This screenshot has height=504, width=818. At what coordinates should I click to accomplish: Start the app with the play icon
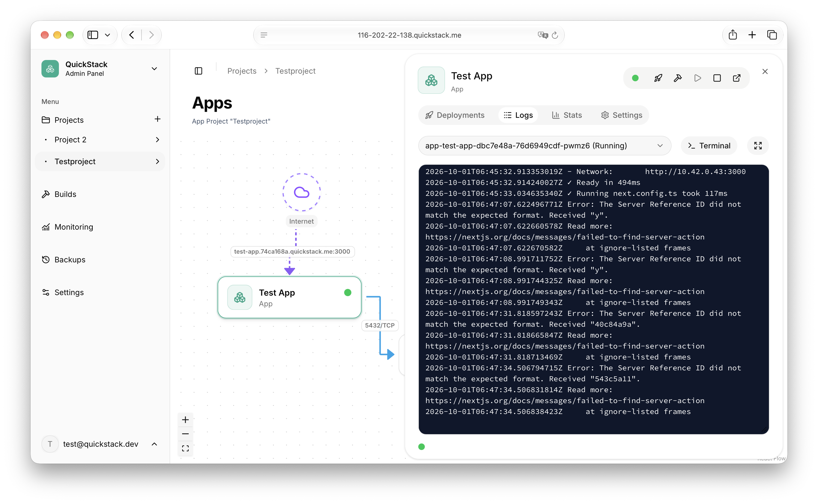point(697,78)
